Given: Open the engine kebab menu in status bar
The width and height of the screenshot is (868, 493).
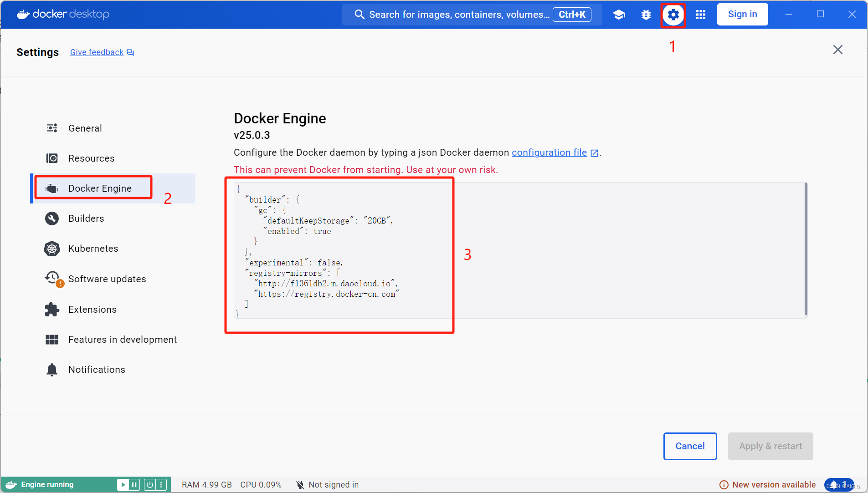Looking at the screenshot, I should click(161, 485).
